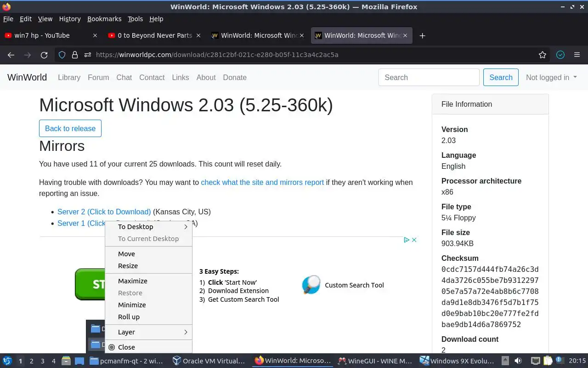
Task: Open the Chat nav link
Action: point(124,77)
